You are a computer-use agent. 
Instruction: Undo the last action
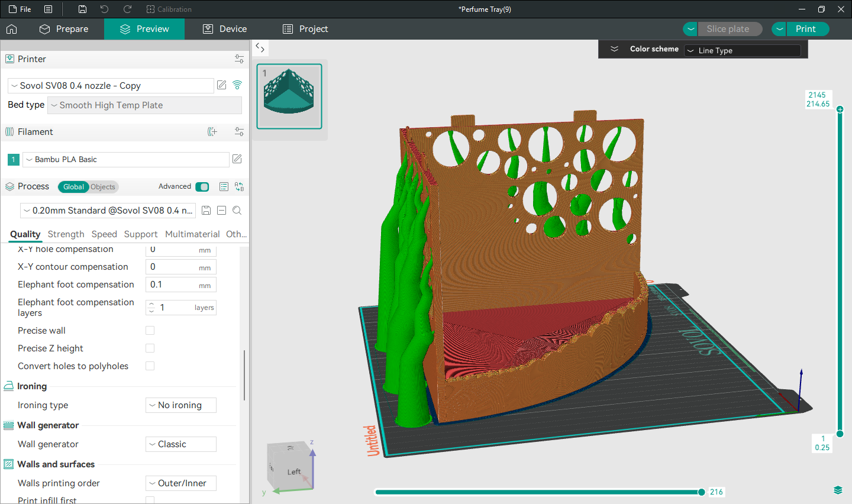[x=104, y=9]
